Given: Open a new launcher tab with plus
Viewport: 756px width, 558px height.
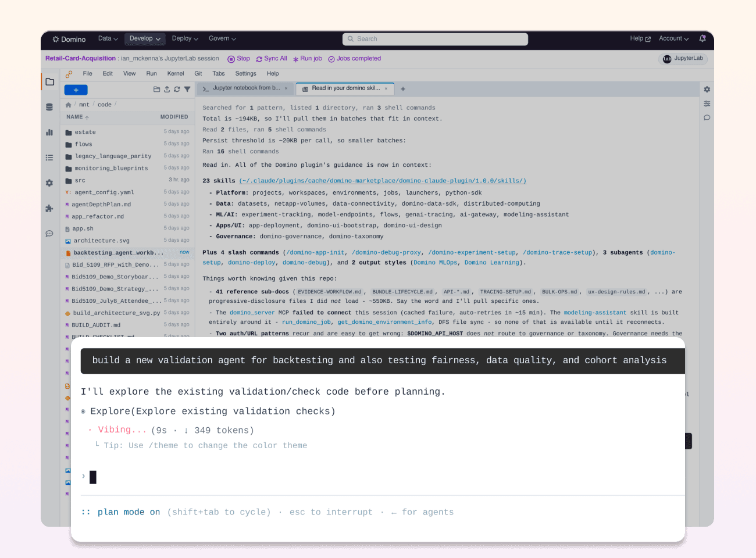Looking at the screenshot, I should [403, 89].
